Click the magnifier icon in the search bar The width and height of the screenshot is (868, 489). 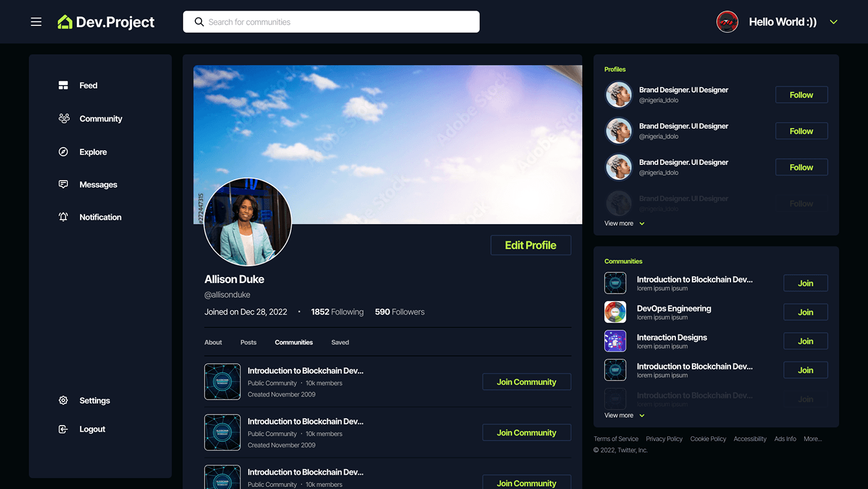coord(199,22)
